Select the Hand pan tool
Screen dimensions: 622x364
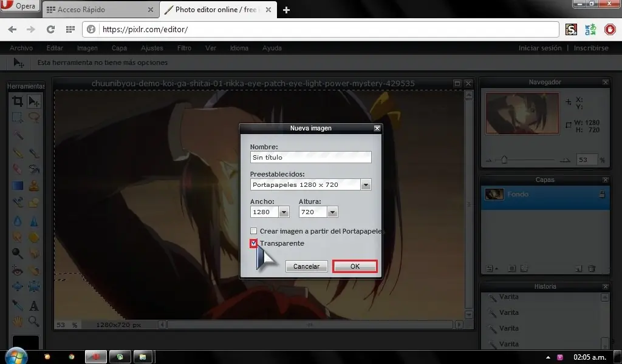18,321
